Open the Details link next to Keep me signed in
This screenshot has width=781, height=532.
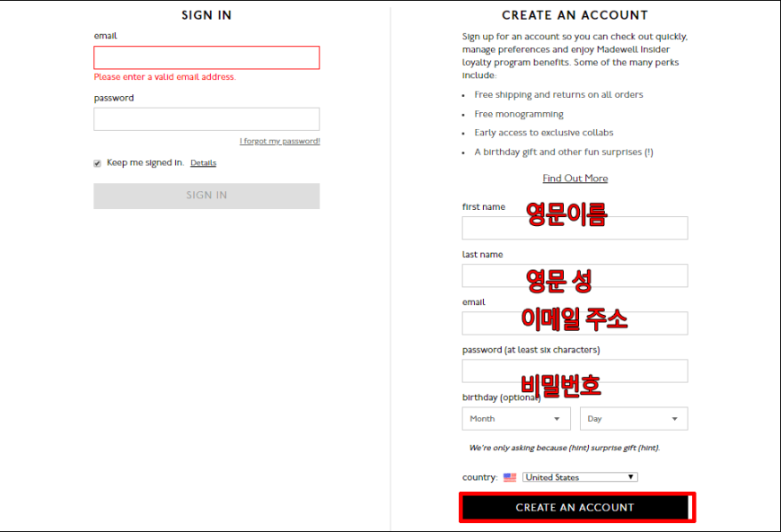[203, 162]
